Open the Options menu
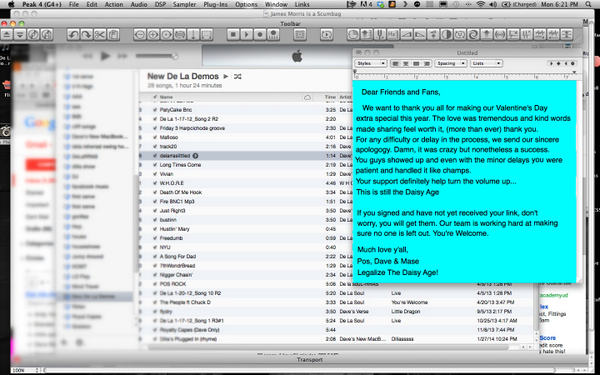600x375 pixels. coord(246,5)
